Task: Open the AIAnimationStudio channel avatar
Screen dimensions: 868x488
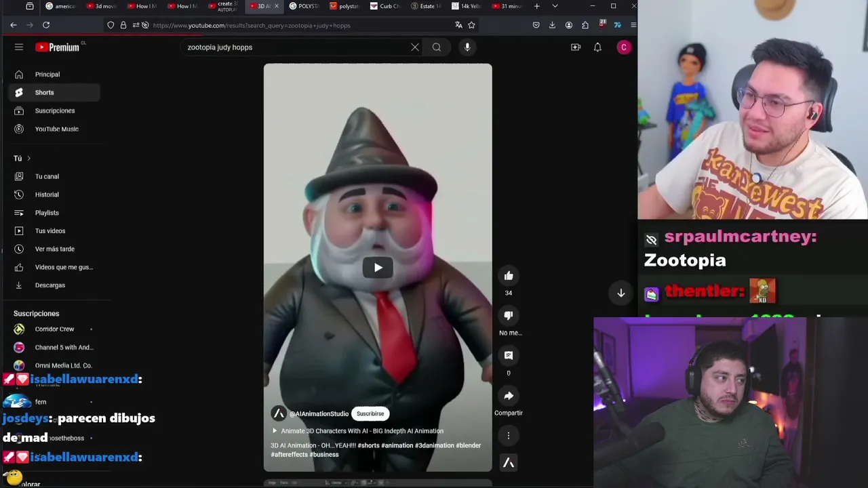Action: [x=279, y=413]
